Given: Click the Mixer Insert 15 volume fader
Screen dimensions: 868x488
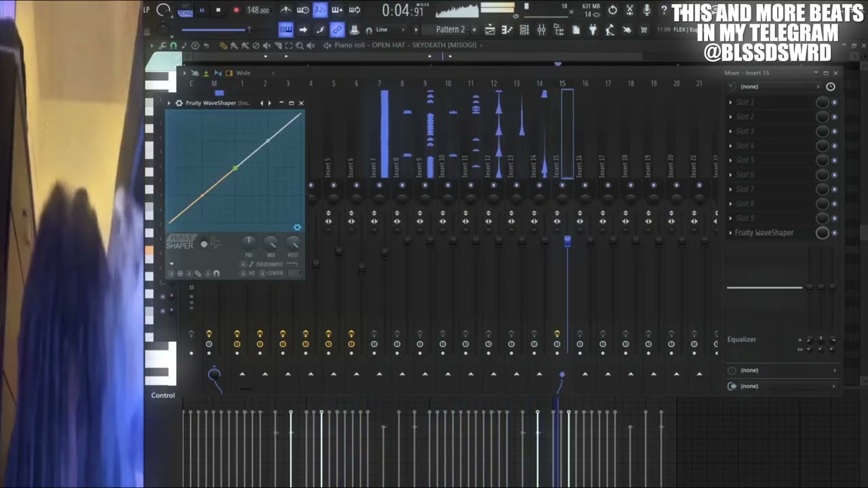Looking at the screenshot, I should coord(568,241).
